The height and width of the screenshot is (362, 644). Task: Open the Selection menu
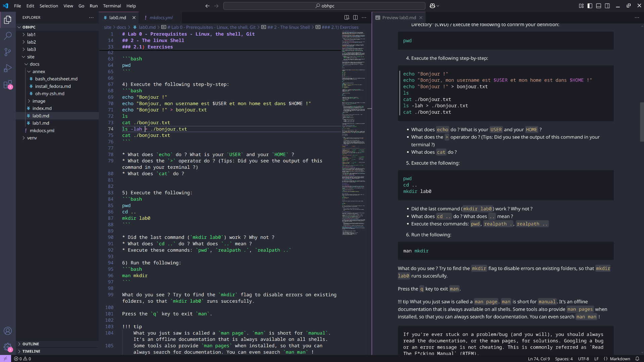49,6
